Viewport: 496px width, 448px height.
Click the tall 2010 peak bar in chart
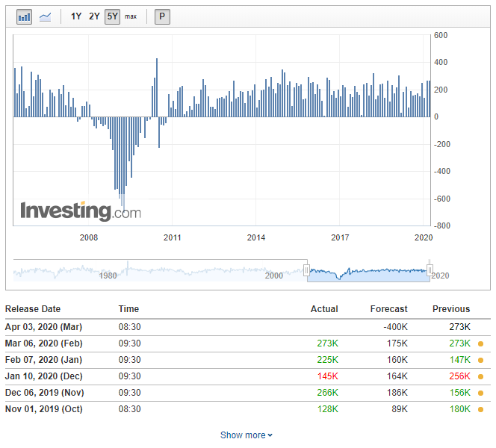point(157,87)
